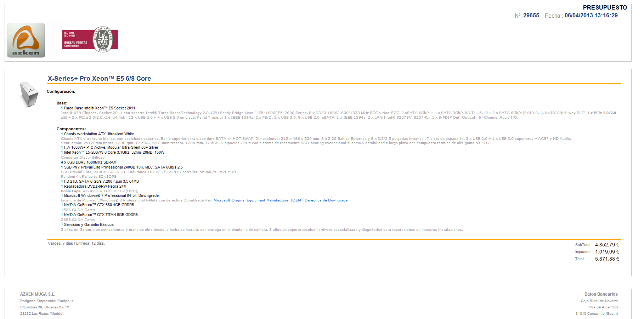Select the Chasis workstation ATX Ultrasilent White line
The width and height of the screenshot is (644, 319).
(97, 134)
